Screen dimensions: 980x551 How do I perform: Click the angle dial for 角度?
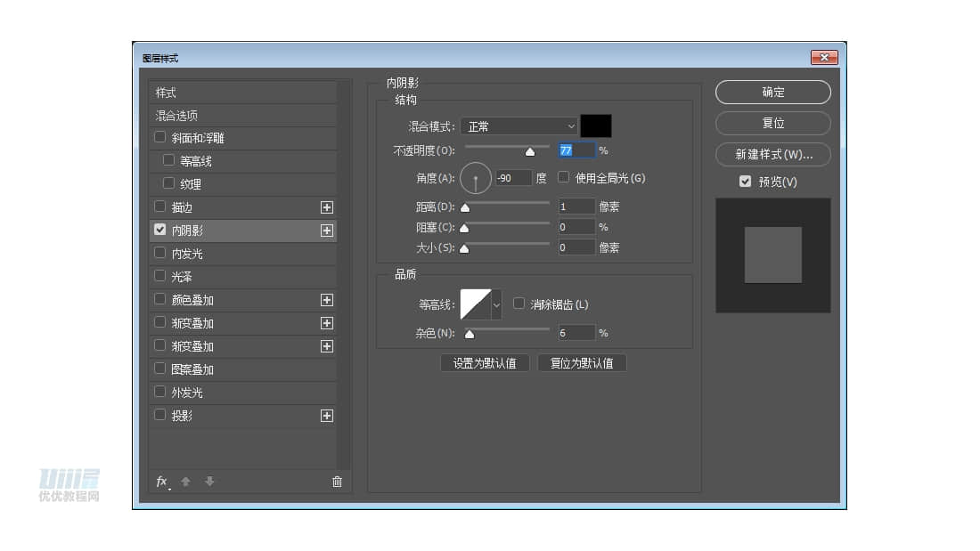pos(476,178)
